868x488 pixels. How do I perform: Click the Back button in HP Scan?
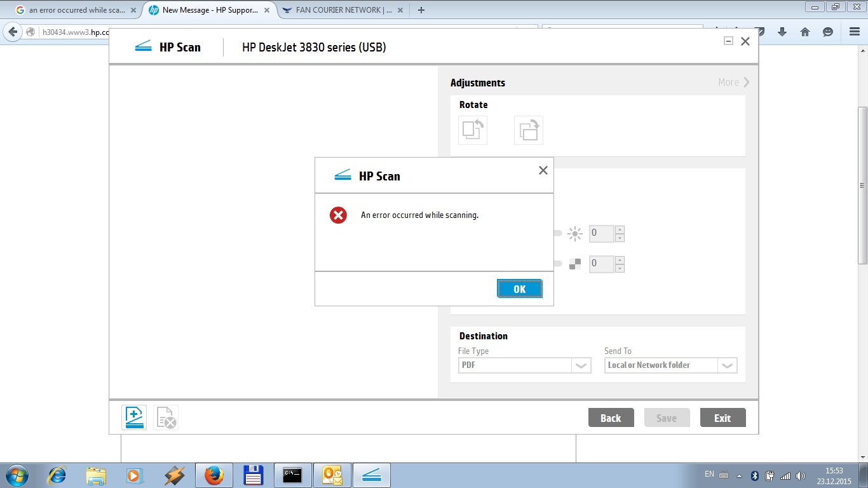(x=611, y=417)
